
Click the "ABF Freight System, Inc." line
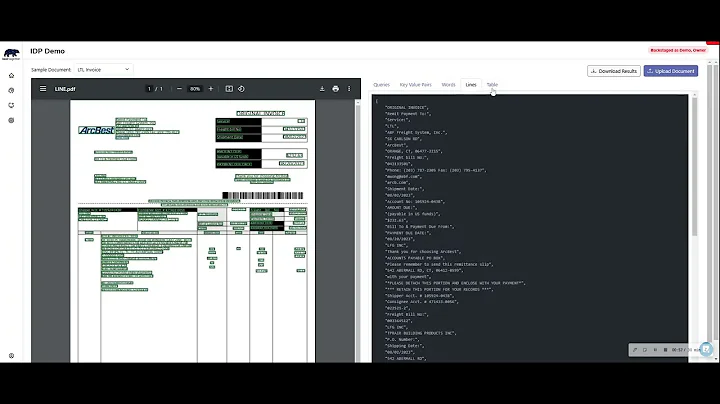tap(416, 132)
